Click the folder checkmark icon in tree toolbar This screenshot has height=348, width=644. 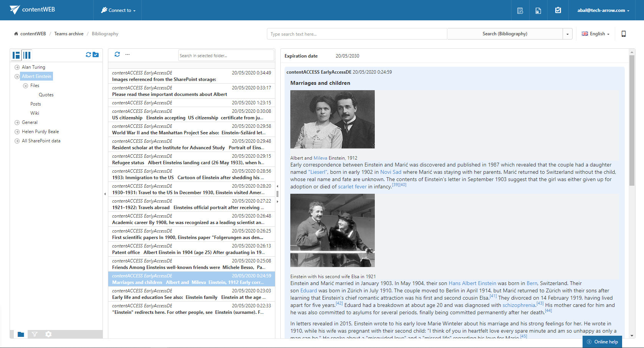(x=96, y=55)
